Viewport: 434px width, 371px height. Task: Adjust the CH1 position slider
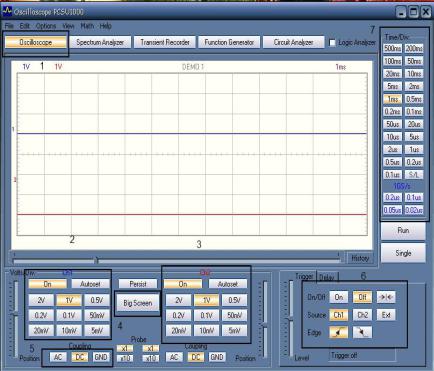click(15, 314)
